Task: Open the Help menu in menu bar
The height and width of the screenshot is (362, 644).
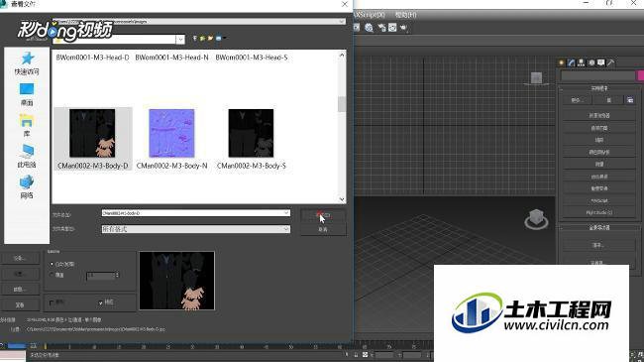Action: coord(406,15)
